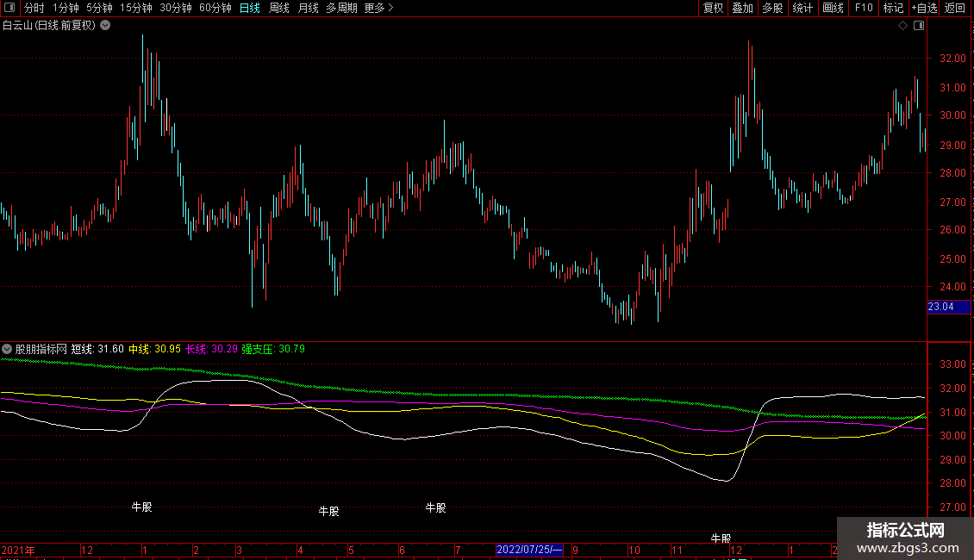974x560 pixels.
Task: Click the 强支压: 30.79 indicator label
Action: tap(273, 349)
